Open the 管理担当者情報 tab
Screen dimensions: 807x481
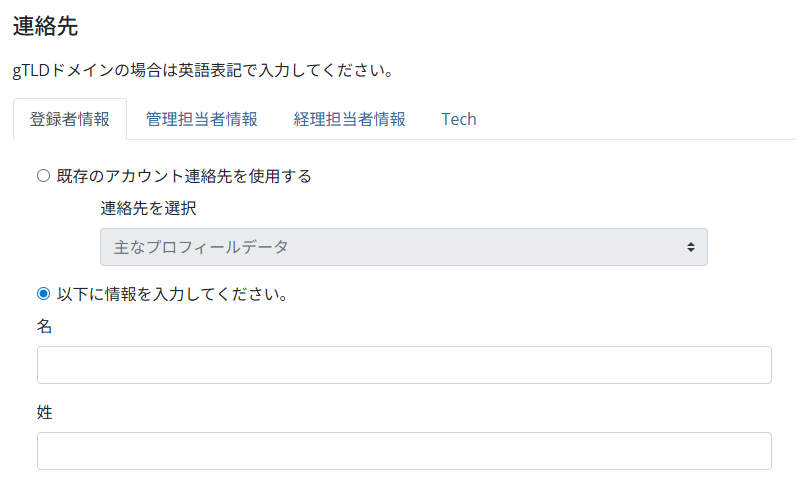(x=201, y=119)
